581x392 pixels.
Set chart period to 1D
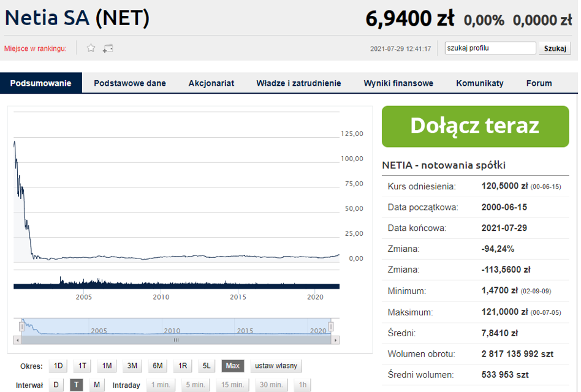(x=58, y=366)
